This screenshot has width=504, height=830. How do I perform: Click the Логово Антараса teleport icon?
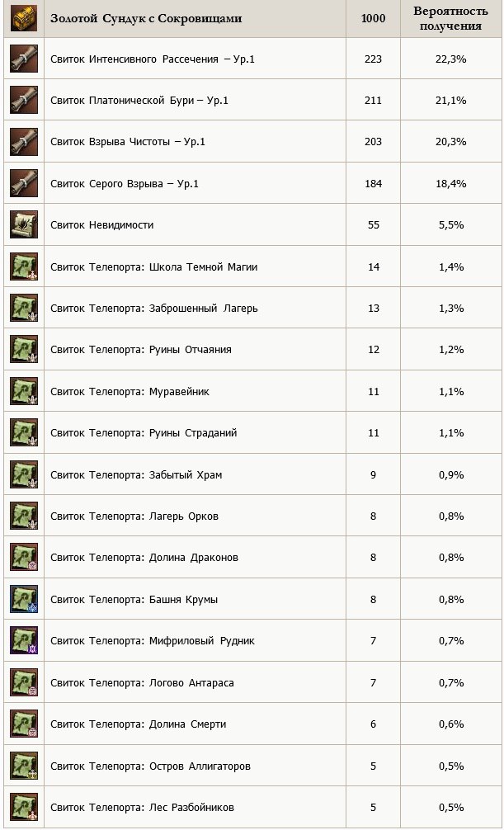(x=24, y=682)
